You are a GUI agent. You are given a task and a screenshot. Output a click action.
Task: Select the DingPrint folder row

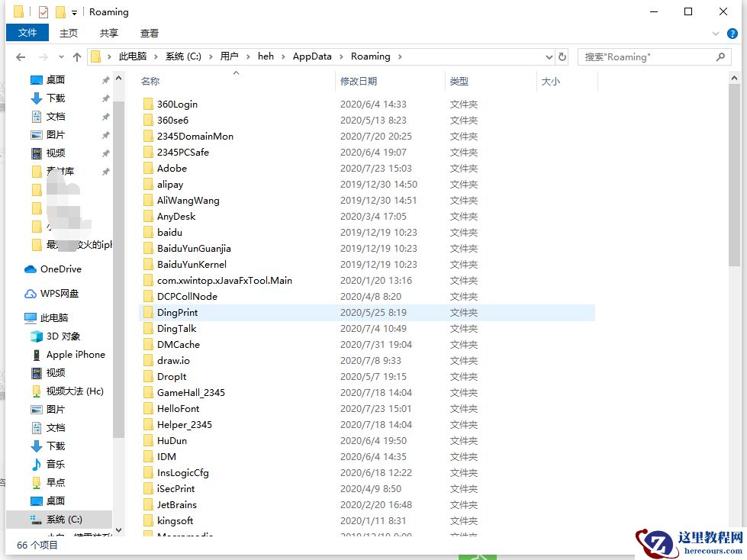point(367,312)
